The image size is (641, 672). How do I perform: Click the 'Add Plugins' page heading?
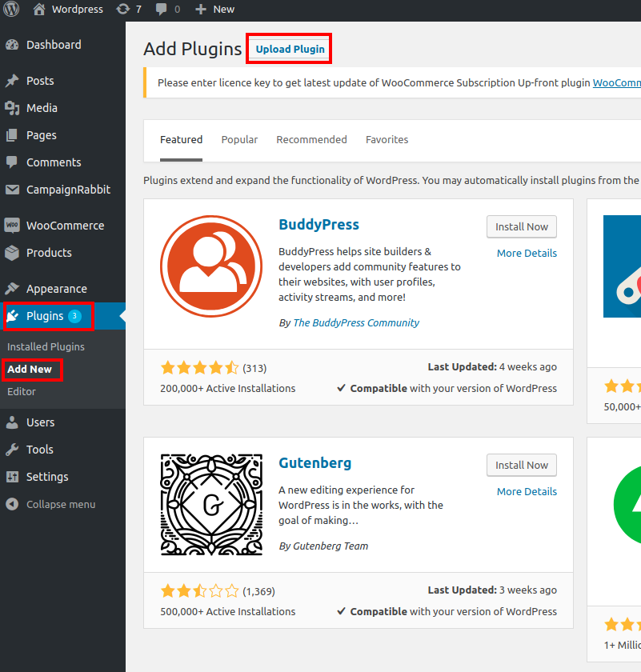pyautogui.click(x=193, y=49)
